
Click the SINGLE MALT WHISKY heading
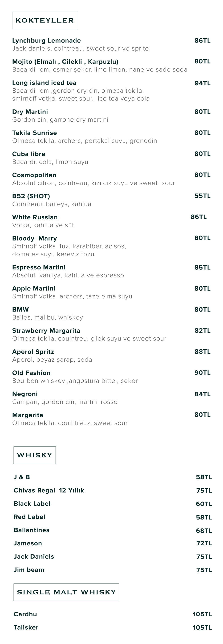tap(66, 592)
